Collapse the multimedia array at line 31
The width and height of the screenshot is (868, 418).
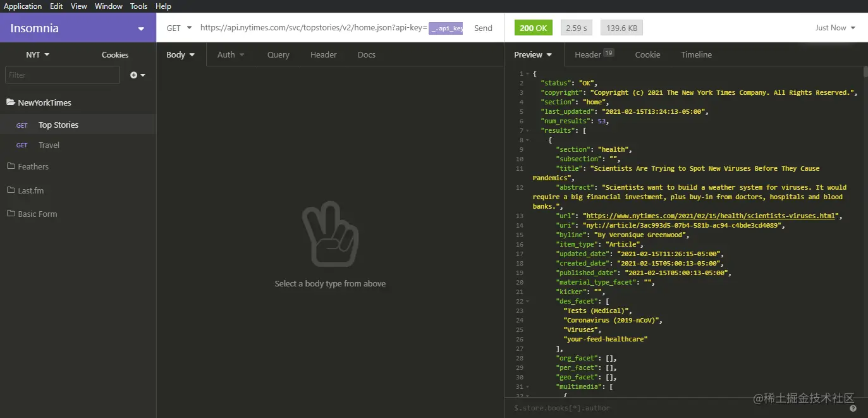click(x=527, y=386)
